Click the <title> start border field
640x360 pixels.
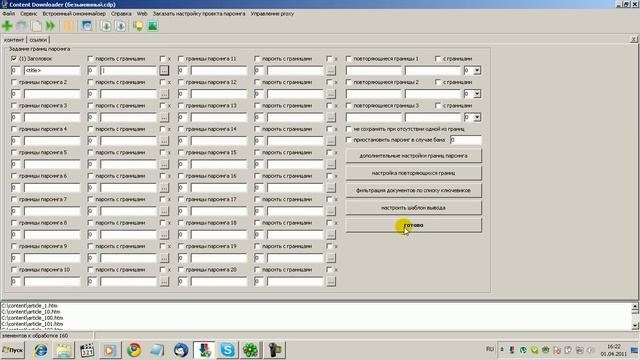(52, 71)
